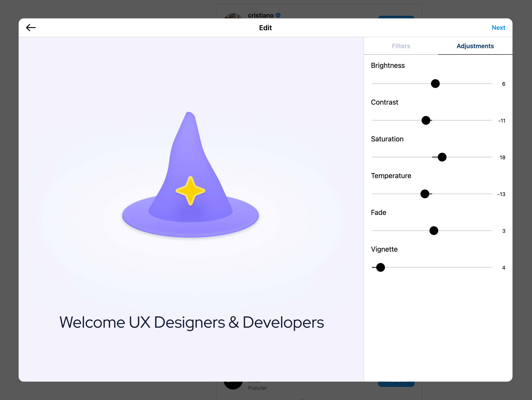Click the Saturation value 18

[x=502, y=158]
